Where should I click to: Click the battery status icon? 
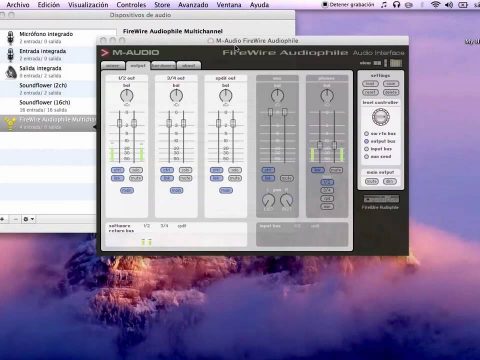[463, 5]
